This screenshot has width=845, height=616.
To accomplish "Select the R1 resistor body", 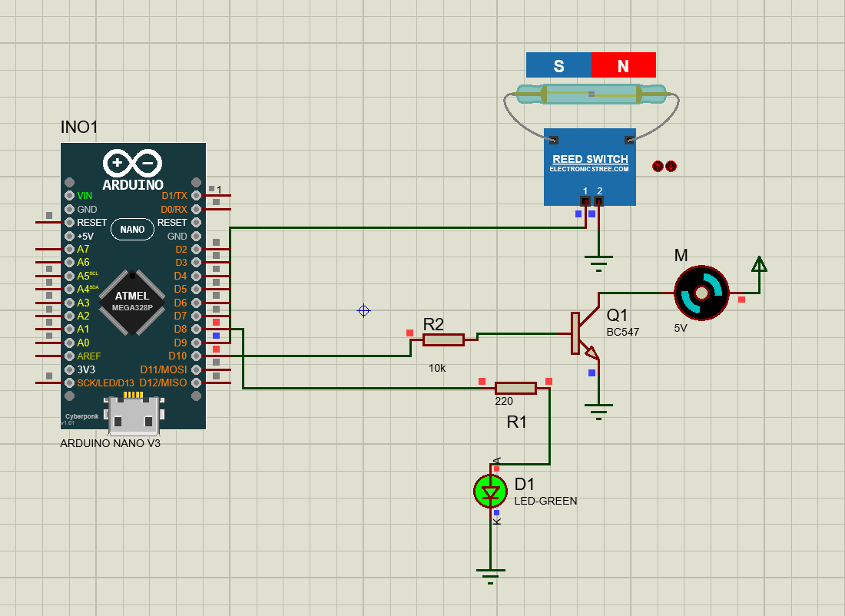I will coord(515,388).
